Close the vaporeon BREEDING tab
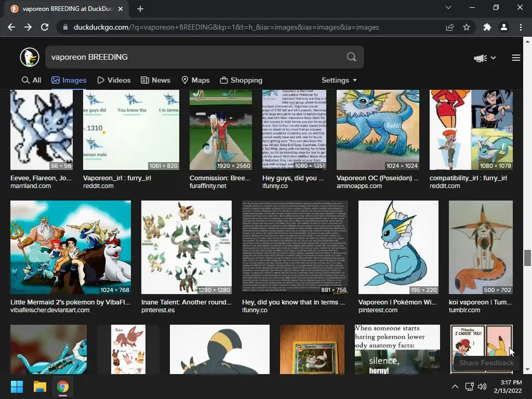The height and width of the screenshot is (399, 532). tap(121, 9)
